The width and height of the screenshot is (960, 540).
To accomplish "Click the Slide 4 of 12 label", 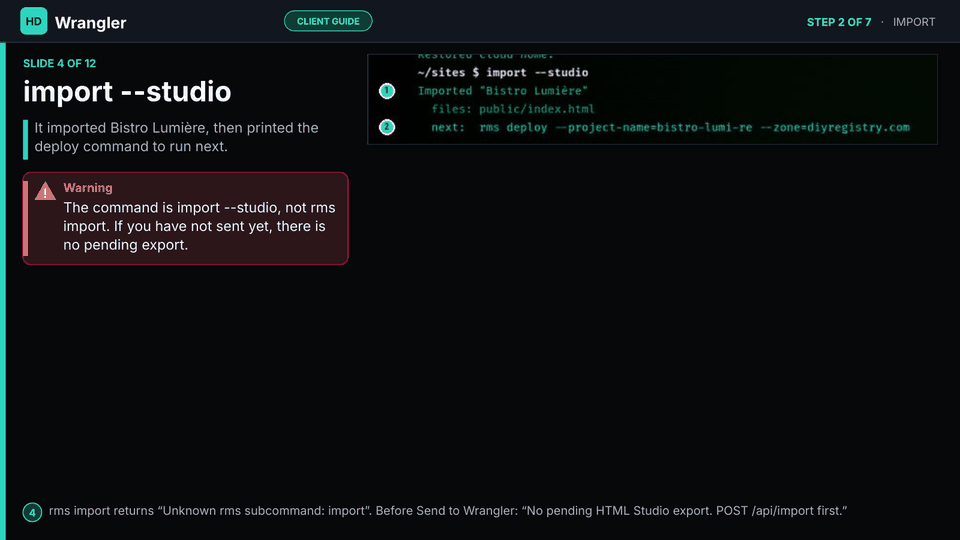I will [x=59, y=64].
